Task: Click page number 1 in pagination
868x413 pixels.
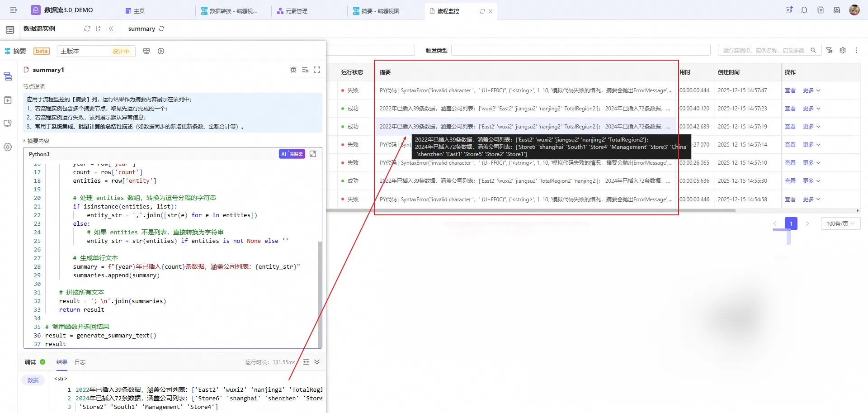Action: pos(791,223)
